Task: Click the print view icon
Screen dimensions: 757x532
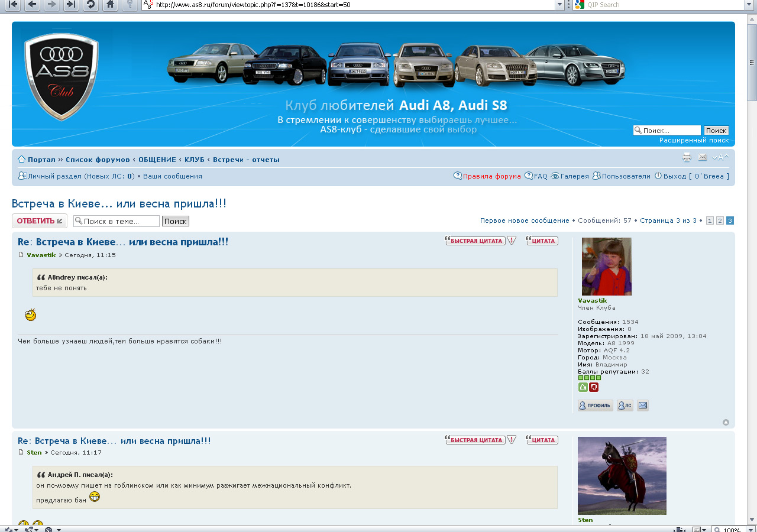Action: [x=687, y=157]
